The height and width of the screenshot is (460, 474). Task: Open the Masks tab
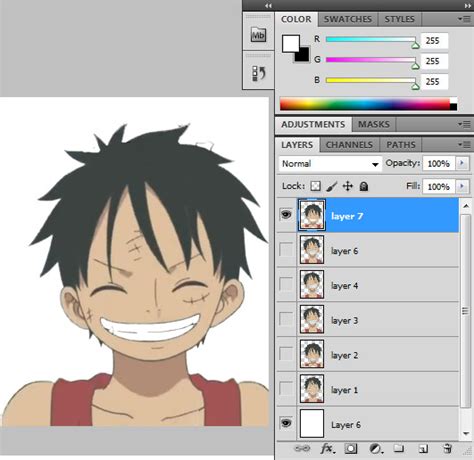point(374,124)
